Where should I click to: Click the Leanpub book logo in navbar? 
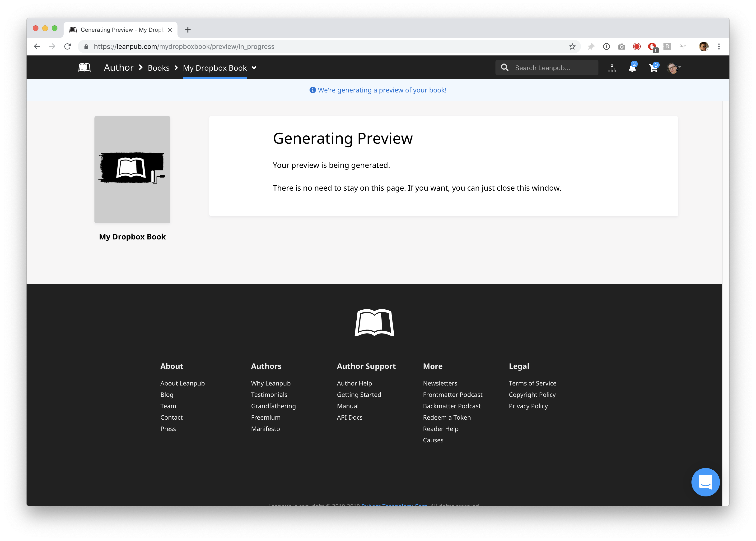coord(84,68)
